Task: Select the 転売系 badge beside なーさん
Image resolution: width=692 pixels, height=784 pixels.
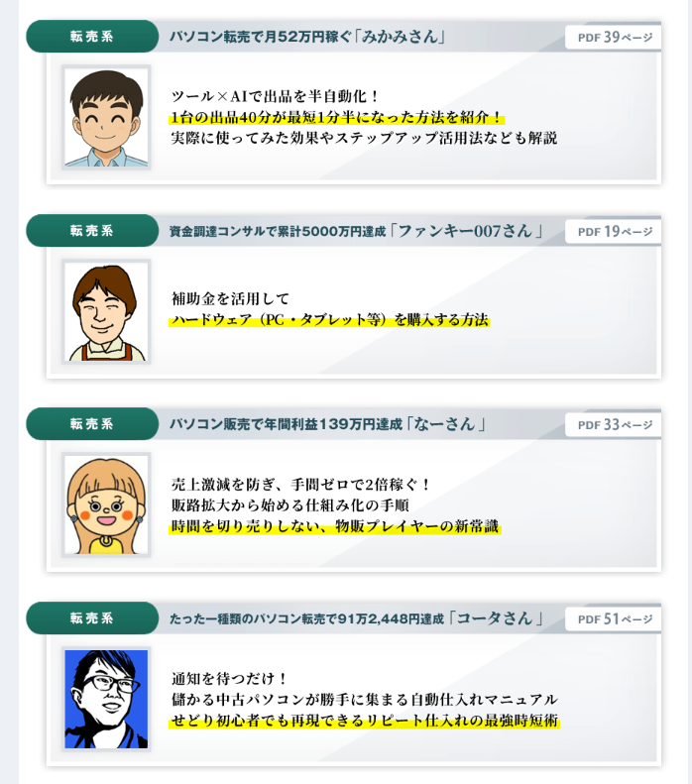Action: coord(92,424)
